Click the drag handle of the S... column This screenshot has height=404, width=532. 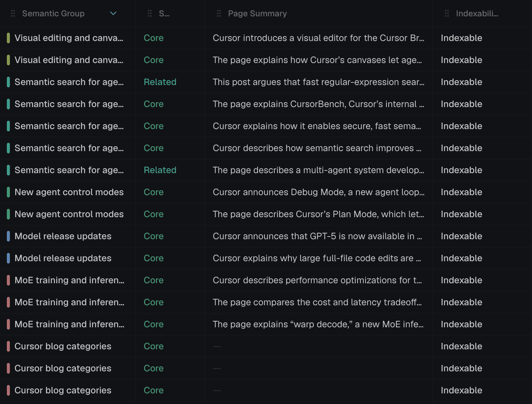click(150, 14)
